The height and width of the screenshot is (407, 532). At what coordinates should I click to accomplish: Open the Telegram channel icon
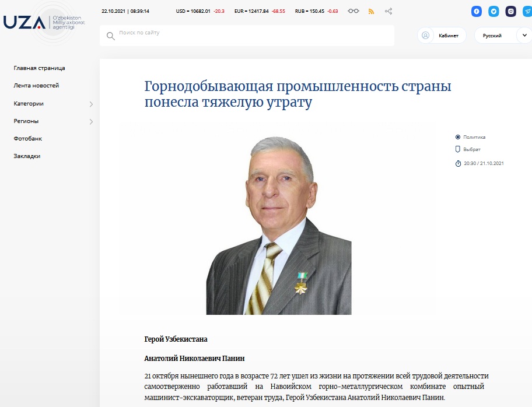tap(527, 11)
